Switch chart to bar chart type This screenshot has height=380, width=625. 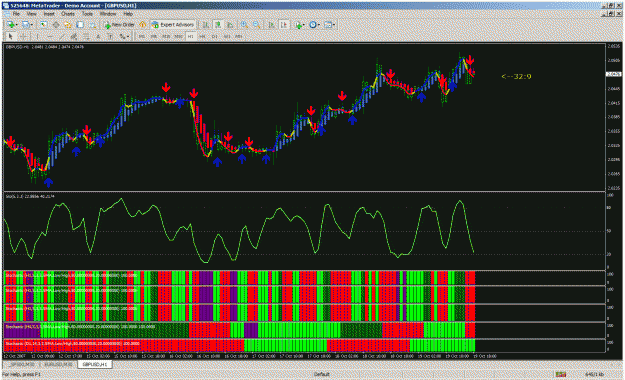[205, 25]
